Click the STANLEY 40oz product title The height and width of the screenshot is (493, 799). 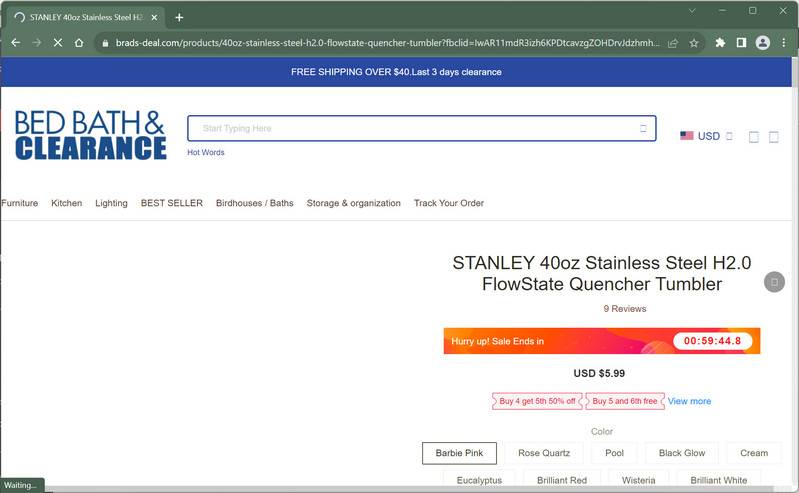pyautogui.click(x=602, y=273)
